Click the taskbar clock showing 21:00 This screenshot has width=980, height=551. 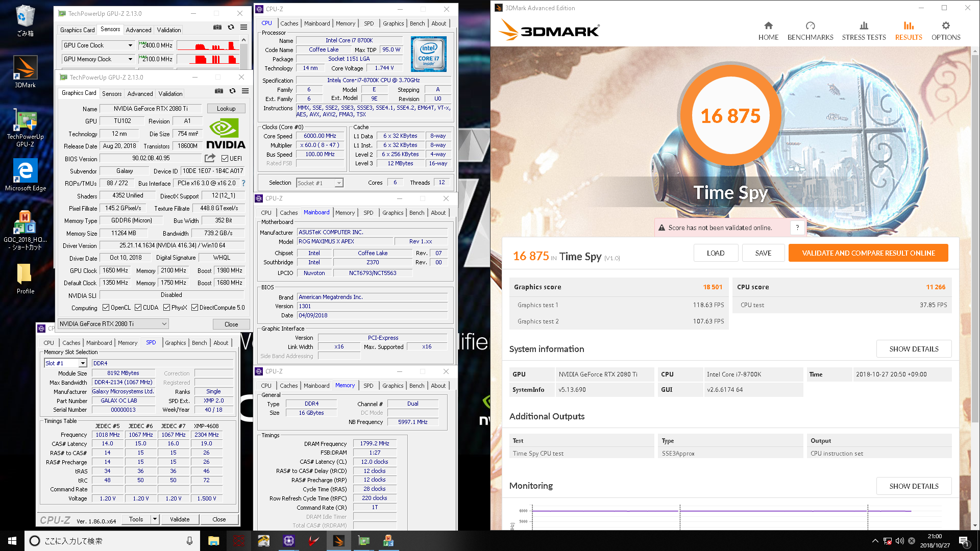(x=935, y=541)
